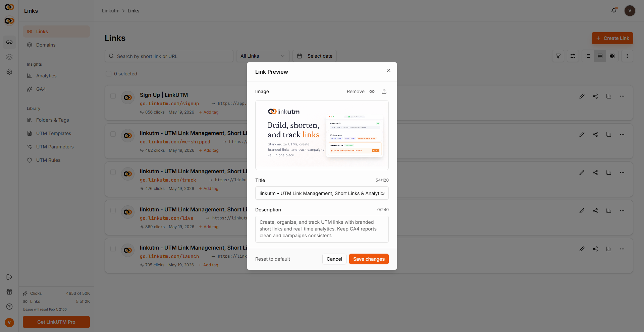Screen dimensions: 644x332
Task: Click Save changes button
Action: (369, 259)
